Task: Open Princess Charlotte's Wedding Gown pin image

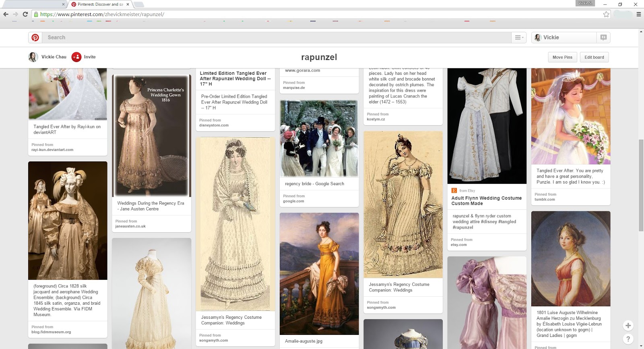Action: (x=151, y=136)
